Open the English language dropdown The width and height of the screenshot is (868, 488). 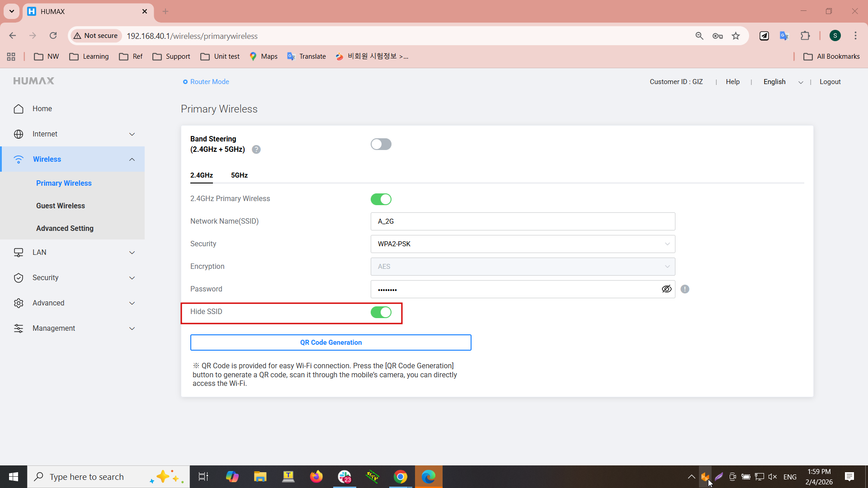783,82
